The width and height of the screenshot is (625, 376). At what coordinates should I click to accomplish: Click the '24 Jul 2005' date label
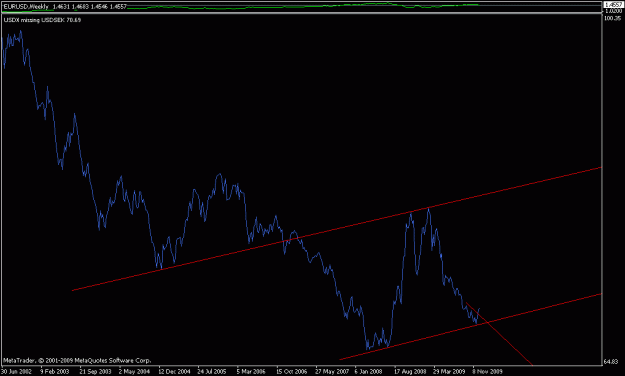212,372
